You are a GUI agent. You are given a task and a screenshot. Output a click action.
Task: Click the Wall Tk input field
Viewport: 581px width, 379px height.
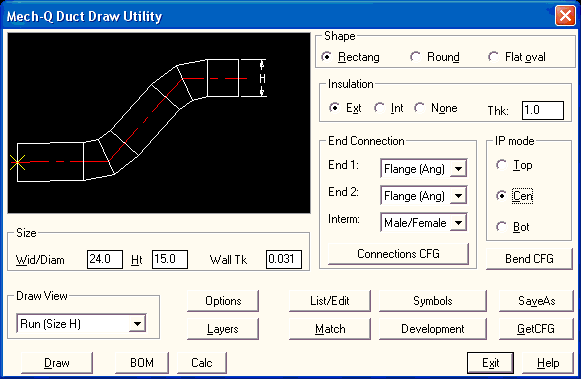(284, 259)
